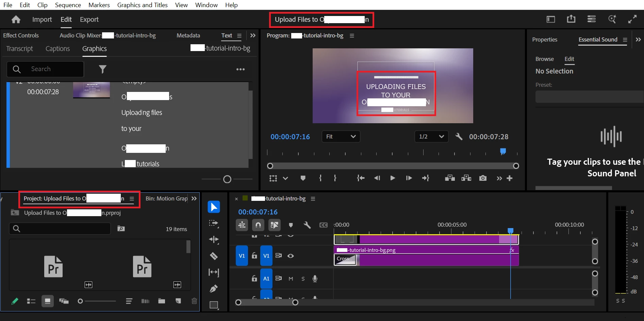
Task: Step forward one frame
Action: tap(409, 178)
